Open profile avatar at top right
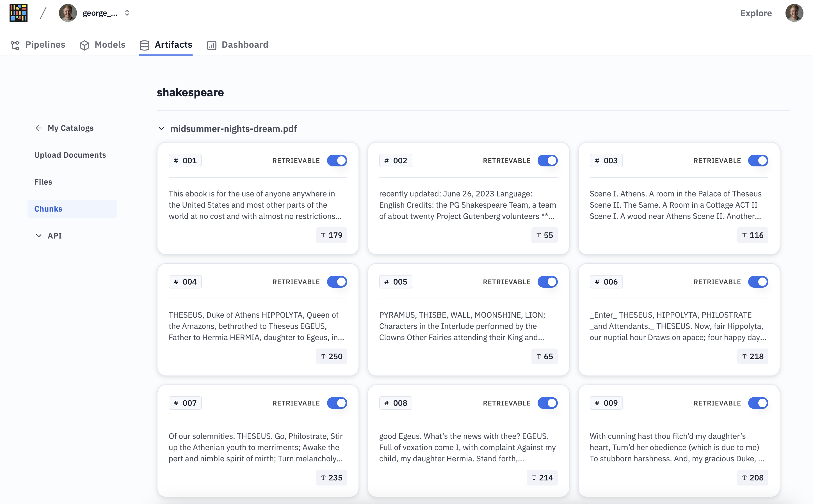The height and width of the screenshot is (504, 813). click(794, 13)
